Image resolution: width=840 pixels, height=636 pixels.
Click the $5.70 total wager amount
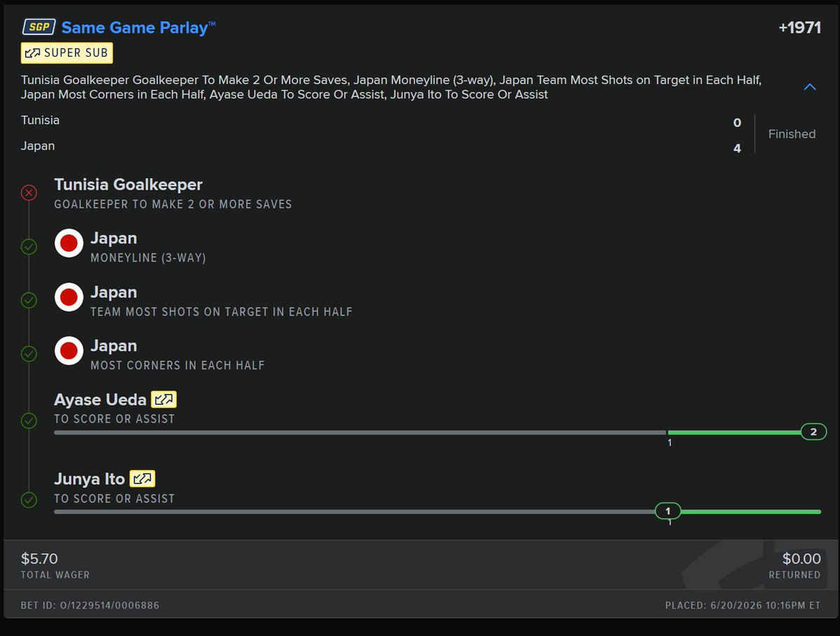pos(39,558)
